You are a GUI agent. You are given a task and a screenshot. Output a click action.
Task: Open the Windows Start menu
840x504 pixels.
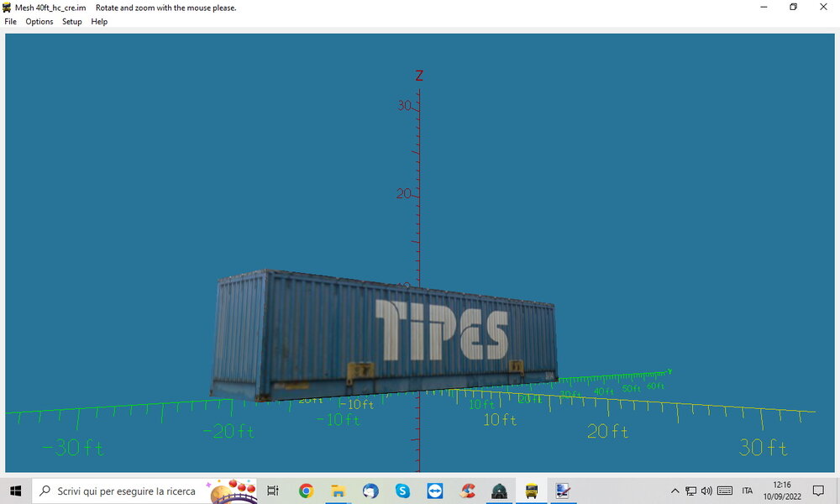(x=15, y=491)
